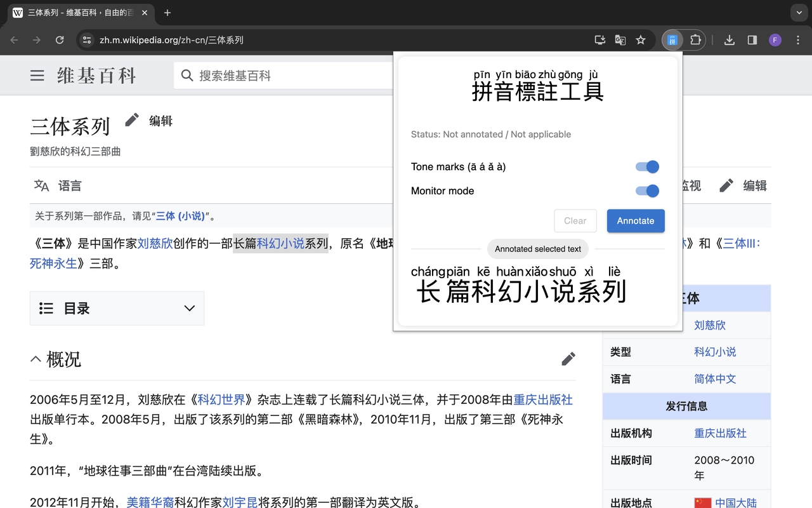812x508 pixels.
Task: Open the Wikipedia hamburger menu
Action: pos(37,75)
